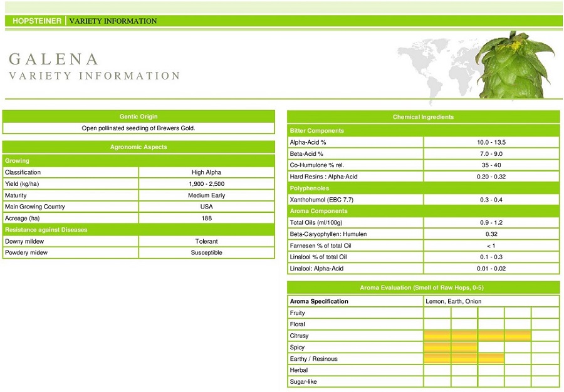This screenshot has height=392, width=564.
Task: Click the Downy mildew label
Action: click(x=24, y=241)
